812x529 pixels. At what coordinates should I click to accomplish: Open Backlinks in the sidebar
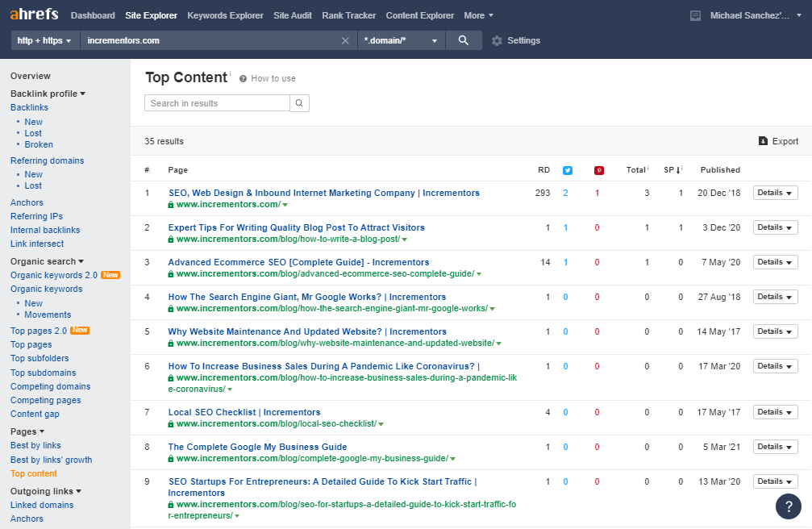coord(29,108)
